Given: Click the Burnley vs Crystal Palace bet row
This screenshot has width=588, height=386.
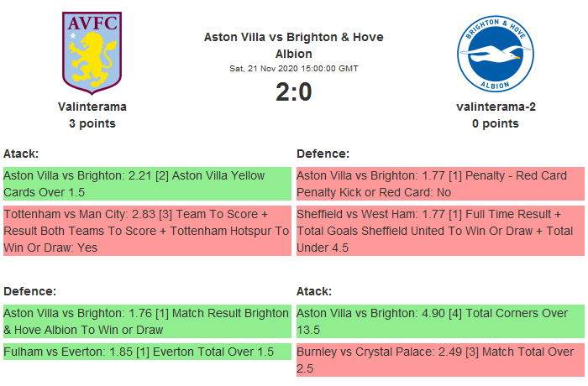Looking at the screenshot, I should coord(440,360).
